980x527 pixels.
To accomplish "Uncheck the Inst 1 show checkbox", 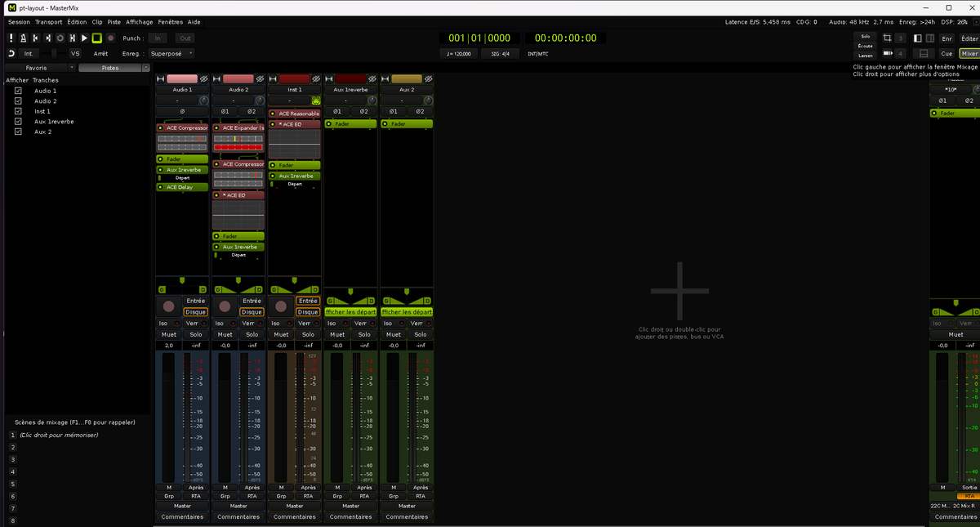I will pos(18,111).
